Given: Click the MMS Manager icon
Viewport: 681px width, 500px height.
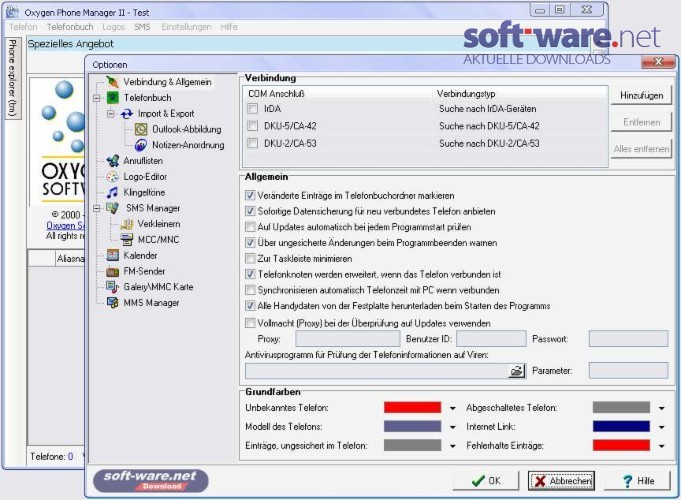Looking at the screenshot, I should (112, 302).
